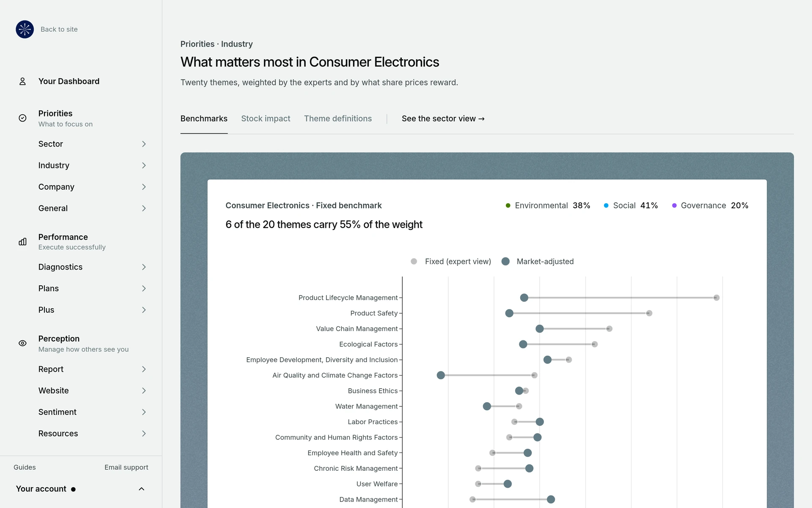
Task: Open the Plus chevron arrow
Action: 144,310
